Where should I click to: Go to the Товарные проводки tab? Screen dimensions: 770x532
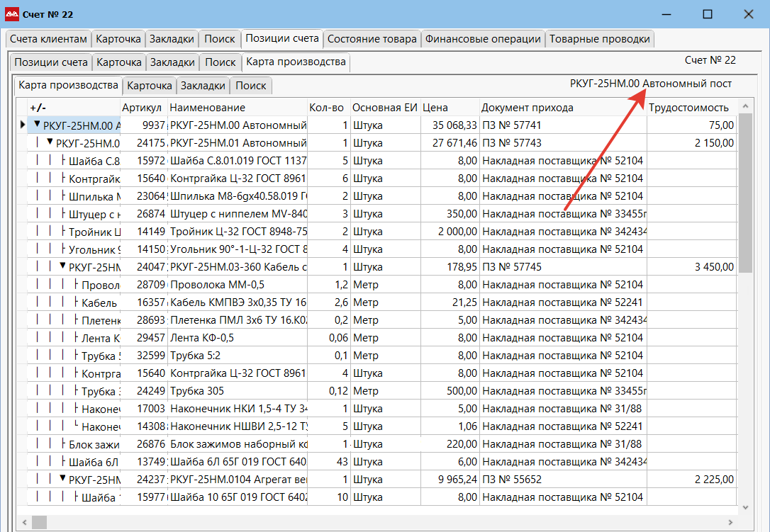pyautogui.click(x=599, y=39)
